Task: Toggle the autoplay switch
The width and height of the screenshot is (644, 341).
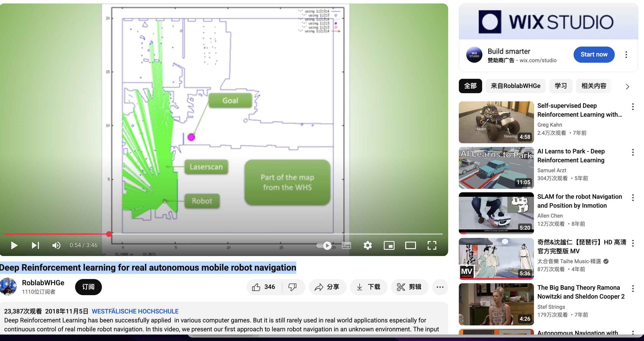Action: [x=324, y=245]
